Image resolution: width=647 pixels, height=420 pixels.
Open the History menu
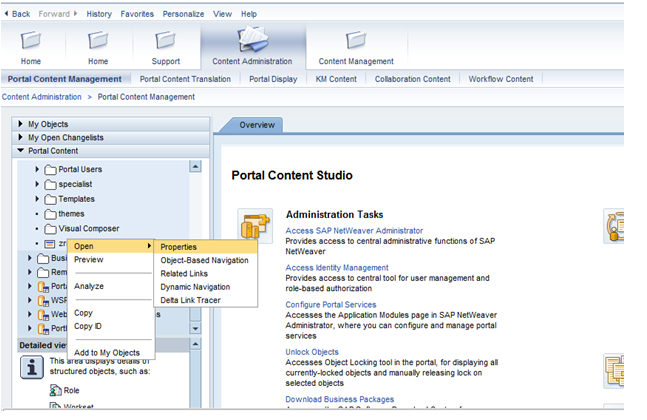coord(99,14)
